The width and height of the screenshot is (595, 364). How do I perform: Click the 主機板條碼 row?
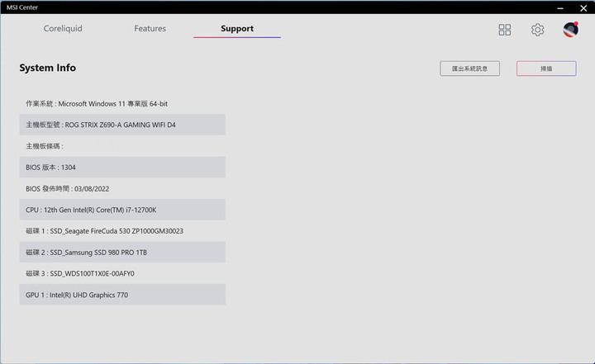click(x=122, y=146)
